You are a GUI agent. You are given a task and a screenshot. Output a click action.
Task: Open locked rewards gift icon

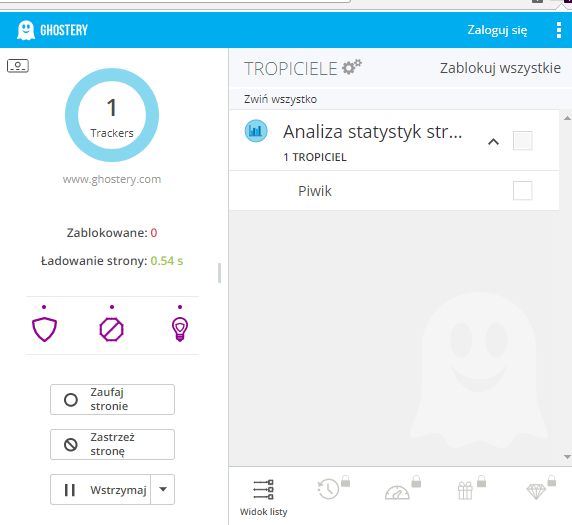[465, 490]
